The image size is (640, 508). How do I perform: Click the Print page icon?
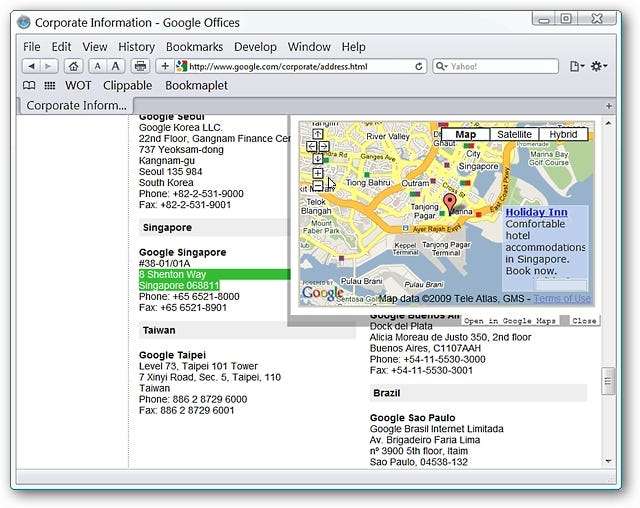pos(141,66)
